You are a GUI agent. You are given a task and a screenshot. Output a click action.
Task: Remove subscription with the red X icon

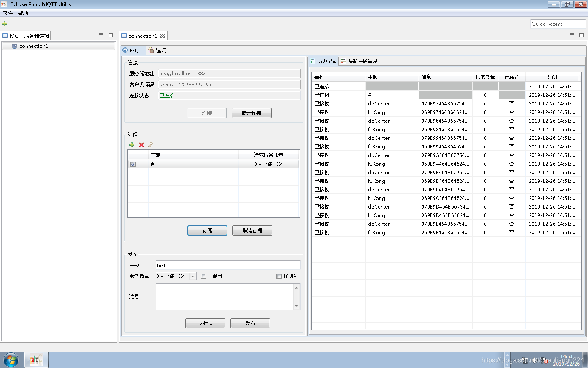point(141,145)
